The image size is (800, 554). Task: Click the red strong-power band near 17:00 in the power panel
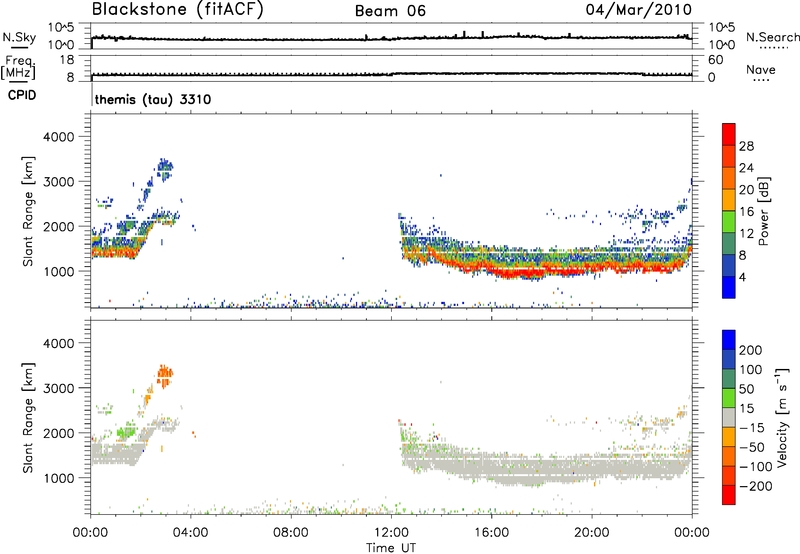(518, 273)
